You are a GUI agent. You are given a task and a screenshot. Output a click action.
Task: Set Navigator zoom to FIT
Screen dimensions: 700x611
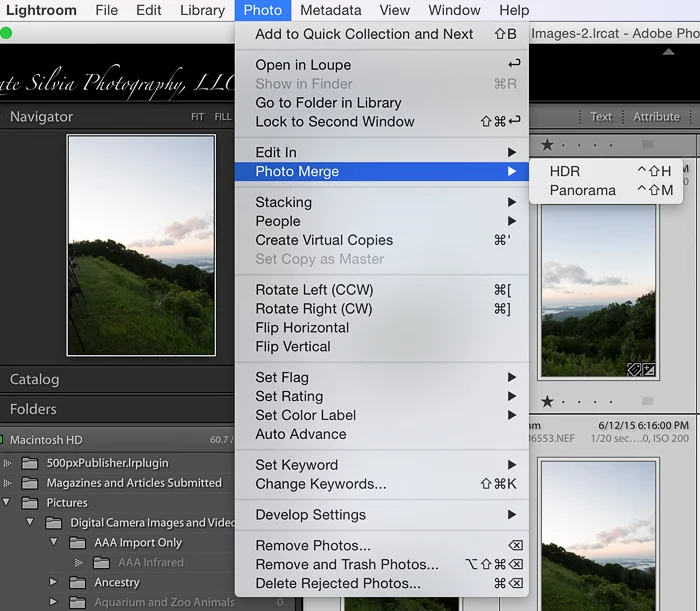coord(197,117)
